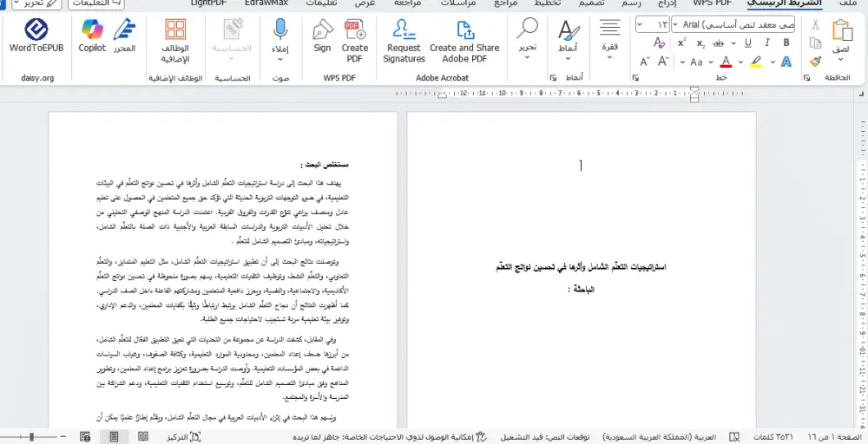Click Decrease Font Size icon

(645, 62)
